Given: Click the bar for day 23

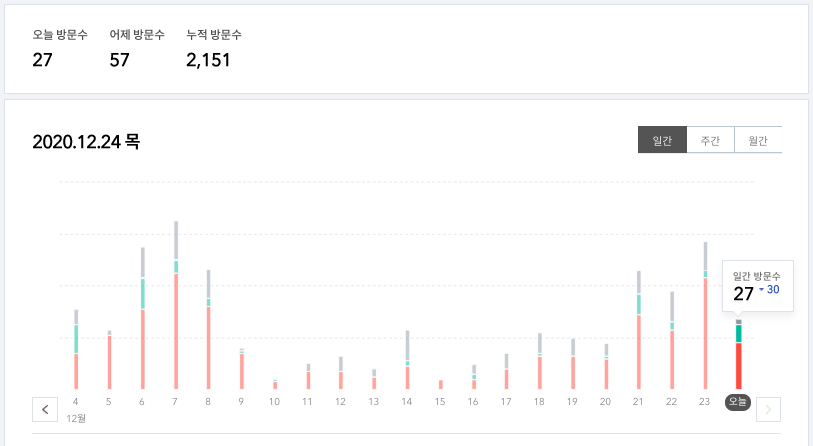Looking at the screenshot, I should pos(705,316).
